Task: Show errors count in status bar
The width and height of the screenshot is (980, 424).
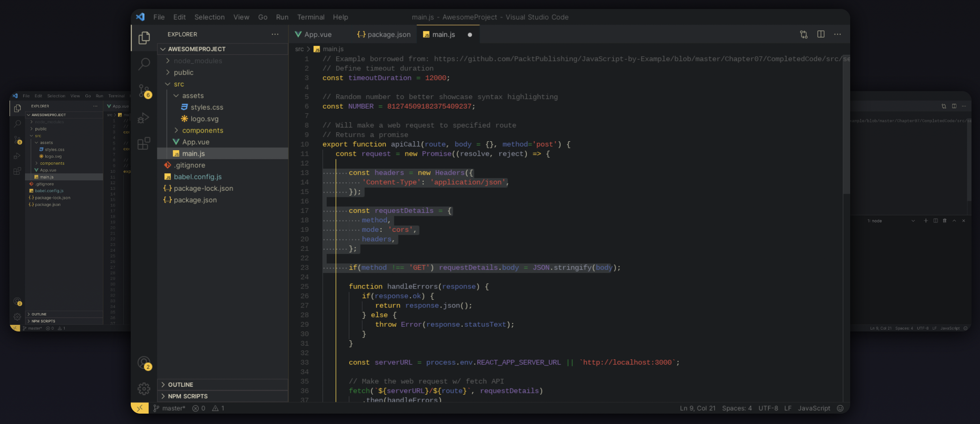Action: tap(199, 408)
